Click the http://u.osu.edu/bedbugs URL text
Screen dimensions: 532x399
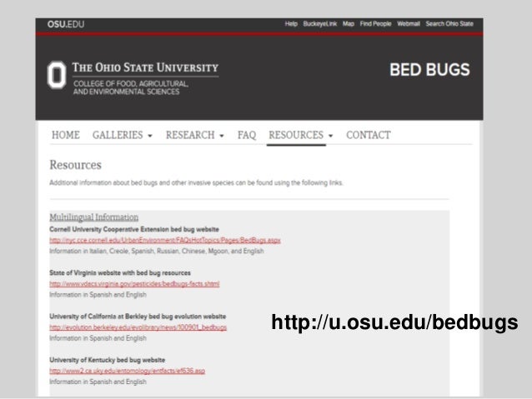[394, 322]
